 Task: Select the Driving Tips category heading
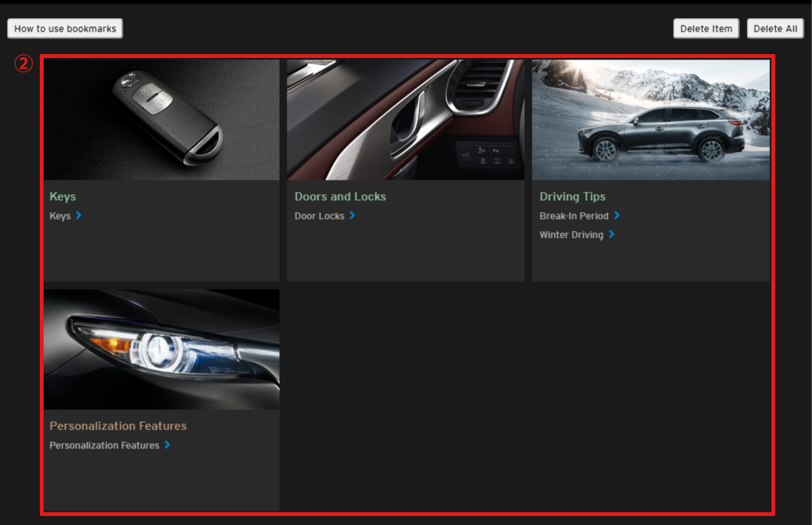[572, 196]
